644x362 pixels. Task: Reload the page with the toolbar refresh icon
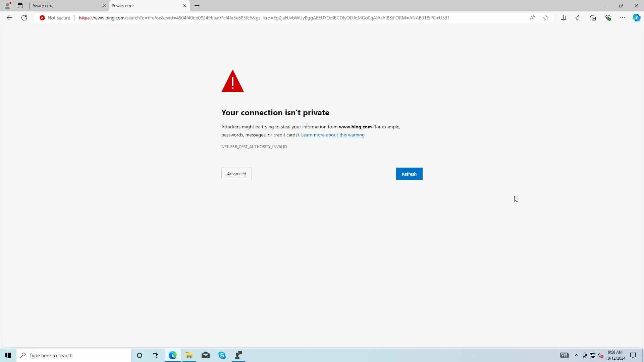coord(24,18)
